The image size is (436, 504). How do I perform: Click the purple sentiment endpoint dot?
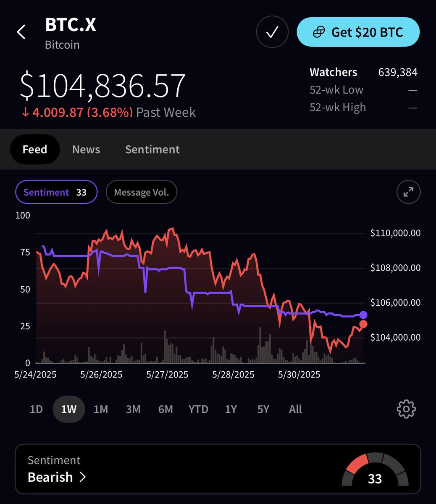[363, 315]
